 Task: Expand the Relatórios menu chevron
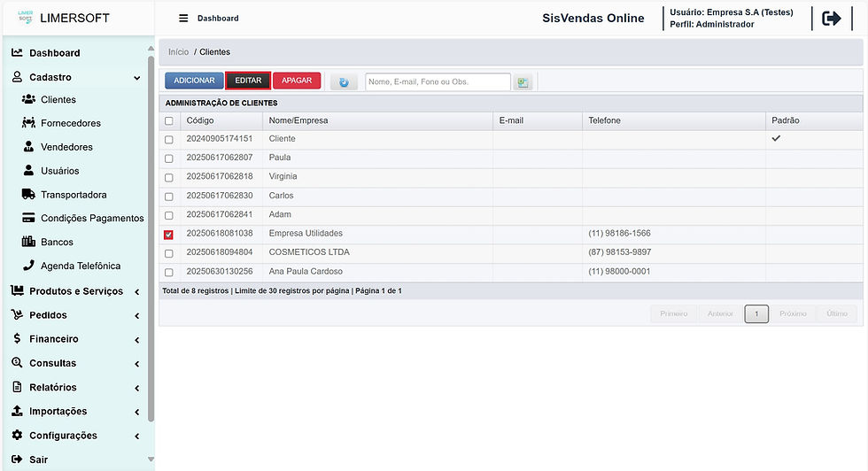[136, 388]
